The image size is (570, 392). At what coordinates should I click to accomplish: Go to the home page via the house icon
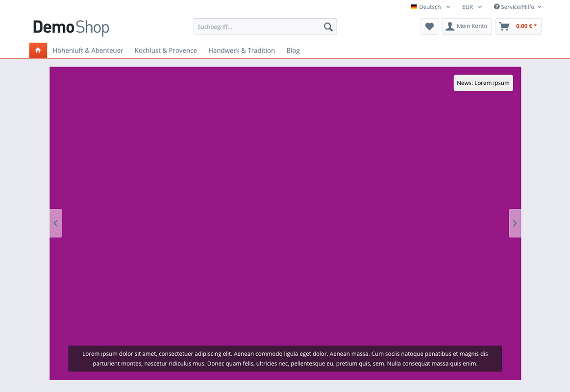click(x=38, y=50)
